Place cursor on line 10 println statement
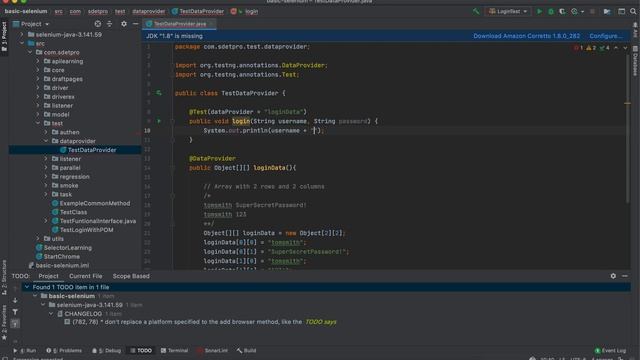 pyautogui.click(x=263, y=131)
